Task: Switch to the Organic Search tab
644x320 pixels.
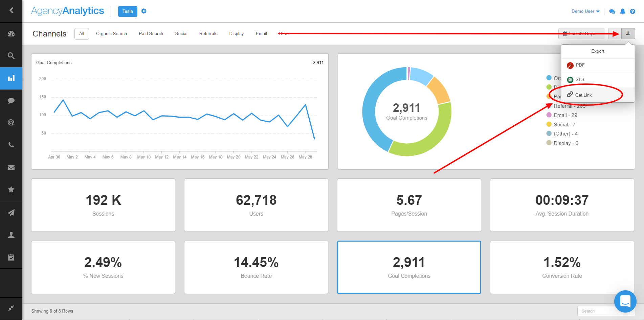Action: tap(111, 34)
